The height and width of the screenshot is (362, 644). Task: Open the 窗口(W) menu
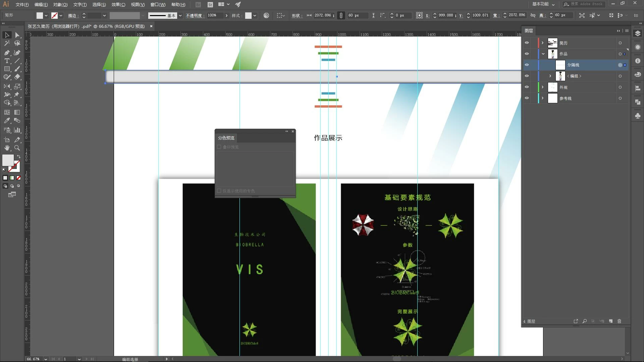pos(158,5)
